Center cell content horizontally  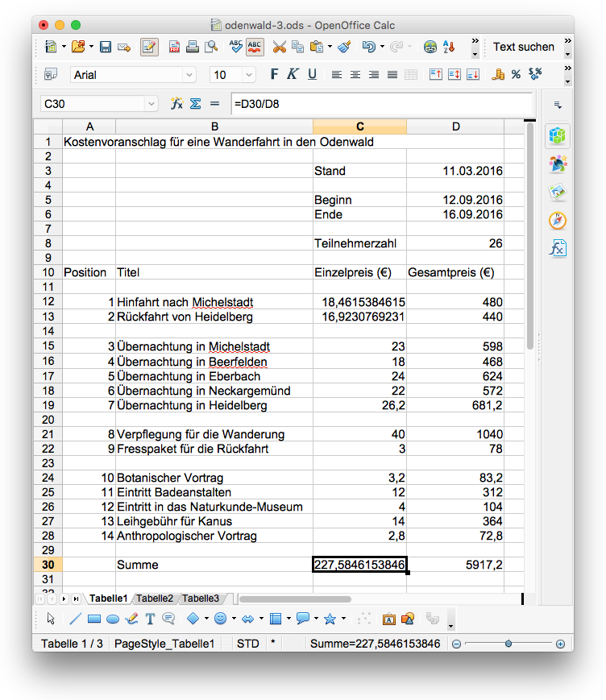click(x=355, y=75)
